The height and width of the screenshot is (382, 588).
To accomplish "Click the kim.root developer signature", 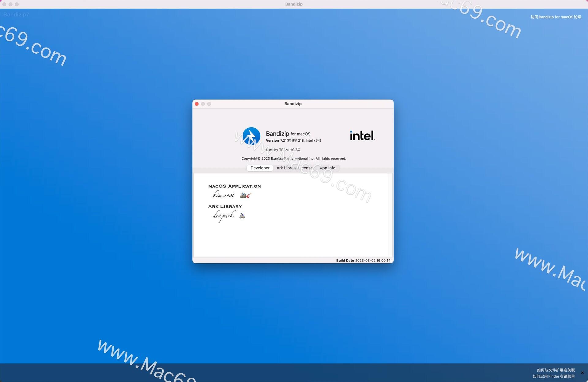I will 224,195.
